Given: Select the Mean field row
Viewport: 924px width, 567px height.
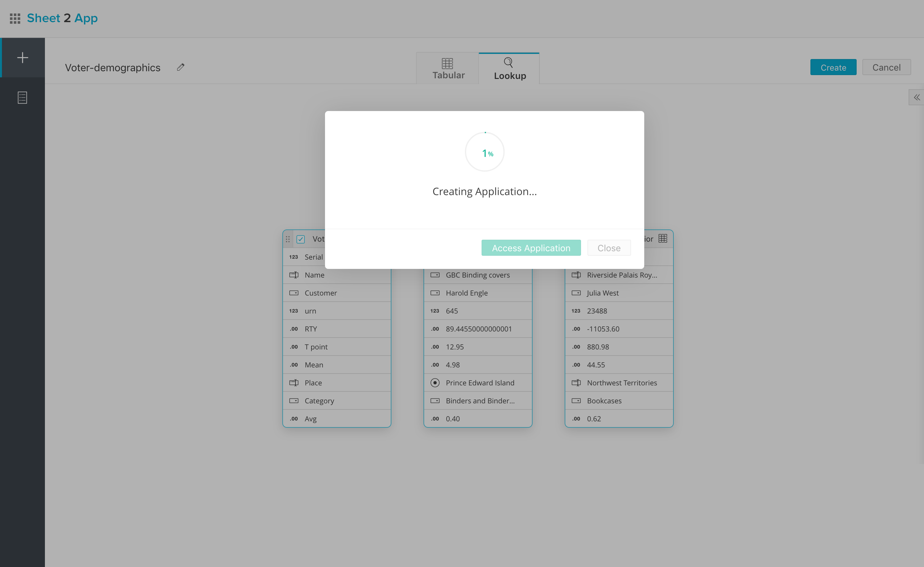Looking at the screenshot, I should 337,365.
